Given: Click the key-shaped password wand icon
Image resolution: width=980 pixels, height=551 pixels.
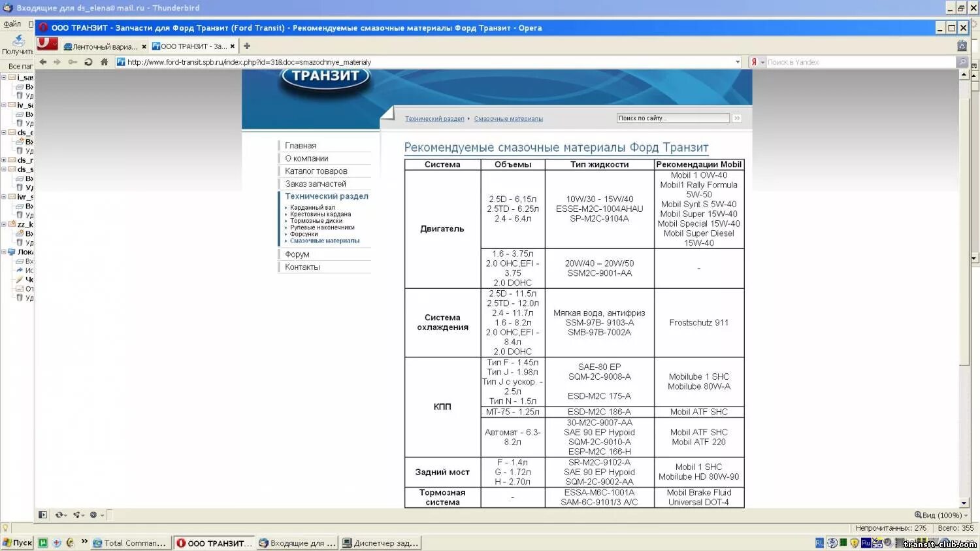Looking at the screenshot, I should [73, 62].
